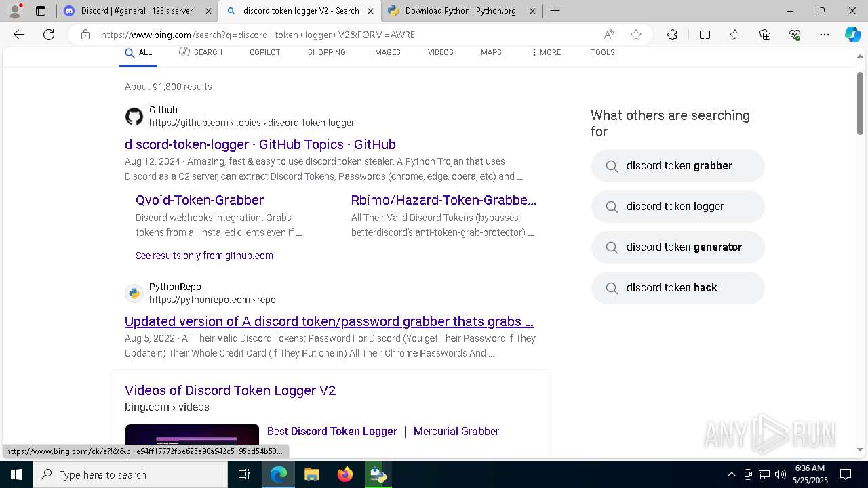Image resolution: width=868 pixels, height=488 pixels.
Task: Click the PythonRepo site name
Action: click(175, 287)
